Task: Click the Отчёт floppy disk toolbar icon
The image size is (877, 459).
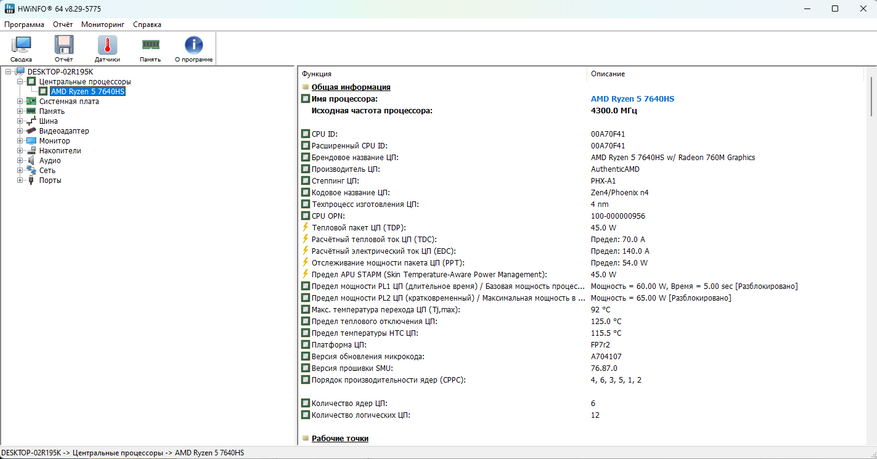Action: [x=64, y=45]
